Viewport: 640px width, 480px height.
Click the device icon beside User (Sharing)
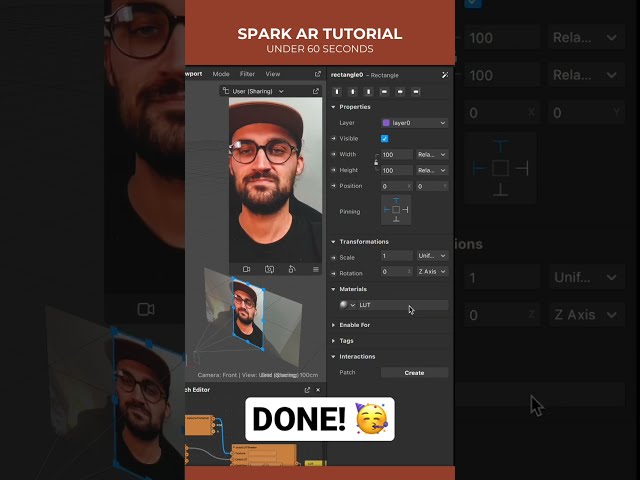tap(226, 91)
